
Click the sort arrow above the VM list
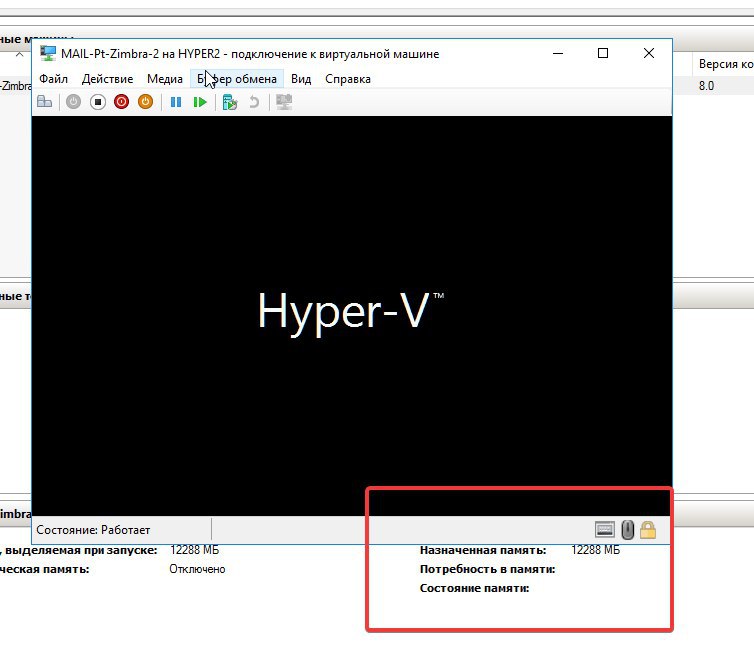(x=20, y=55)
